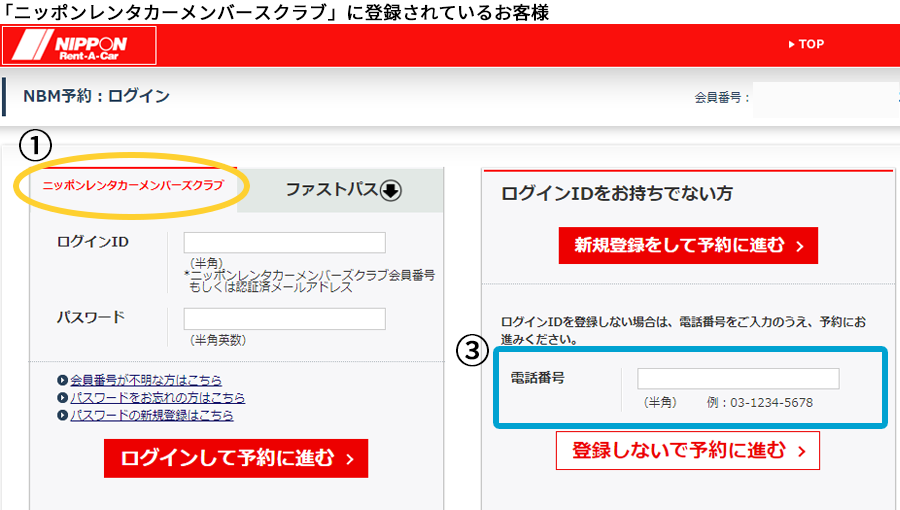Focus the 電話番号 input field
This screenshot has width=900, height=510.
[738, 379]
